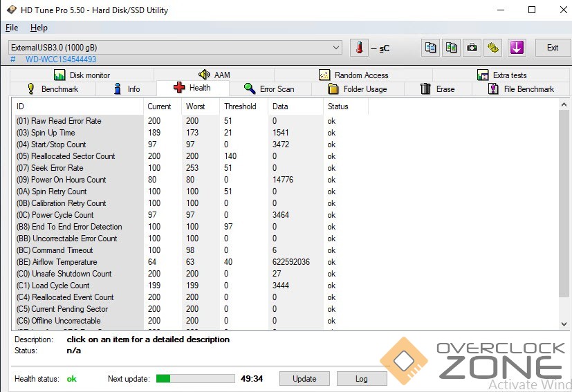The width and height of the screenshot is (572, 392).
Task: Click the Threshold column header
Action: point(243,106)
